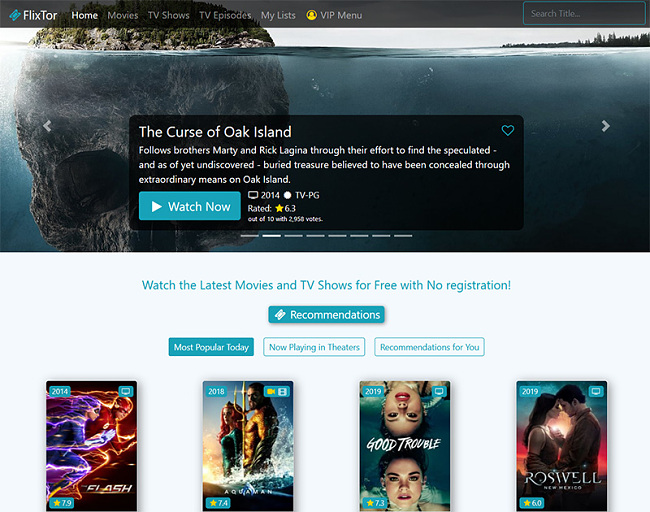Click the TV-PG rating label
The image size is (650, 512).
coord(307,195)
